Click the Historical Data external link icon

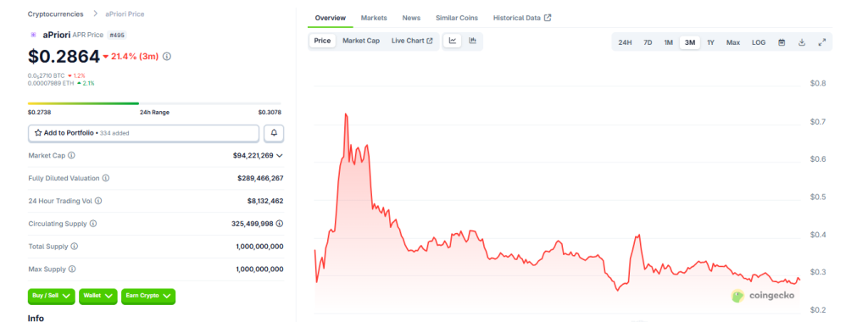click(x=548, y=18)
